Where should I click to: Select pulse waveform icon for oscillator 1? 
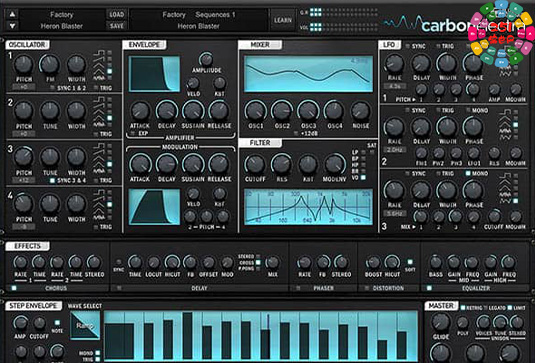[100, 53]
